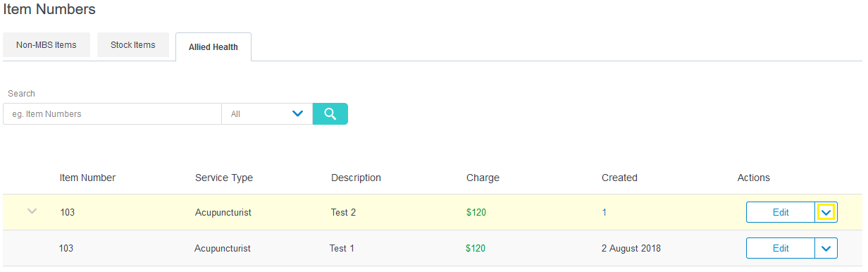The width and height of the screenshot is (868, 272).
Task: Click the Service Type column header
Action: click(224, 178)
